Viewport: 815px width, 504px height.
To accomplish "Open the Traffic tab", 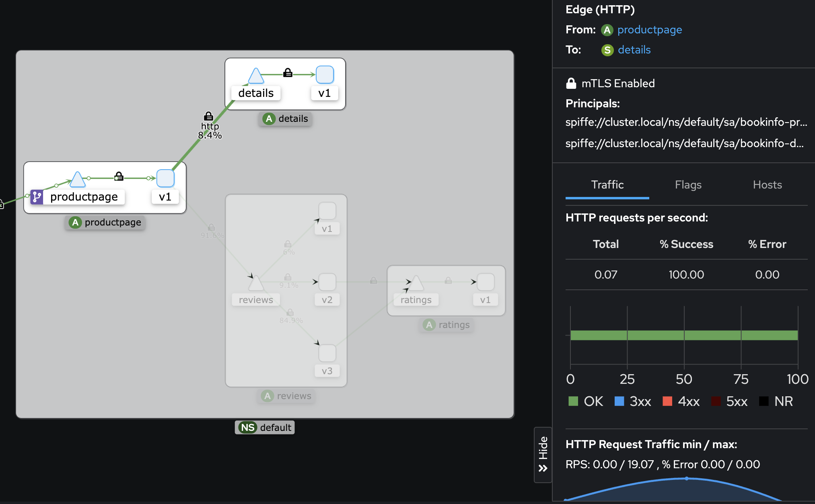I will point(607,185).
